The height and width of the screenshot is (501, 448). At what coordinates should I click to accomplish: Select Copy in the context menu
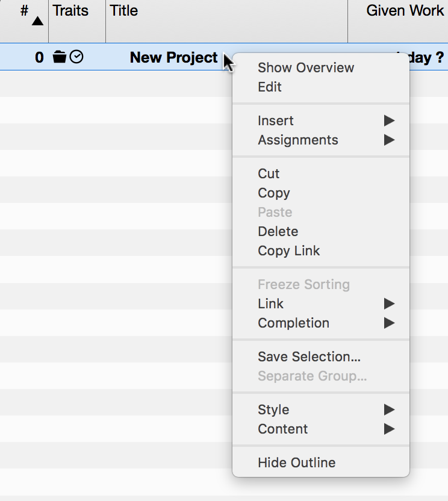coord(321,193)
